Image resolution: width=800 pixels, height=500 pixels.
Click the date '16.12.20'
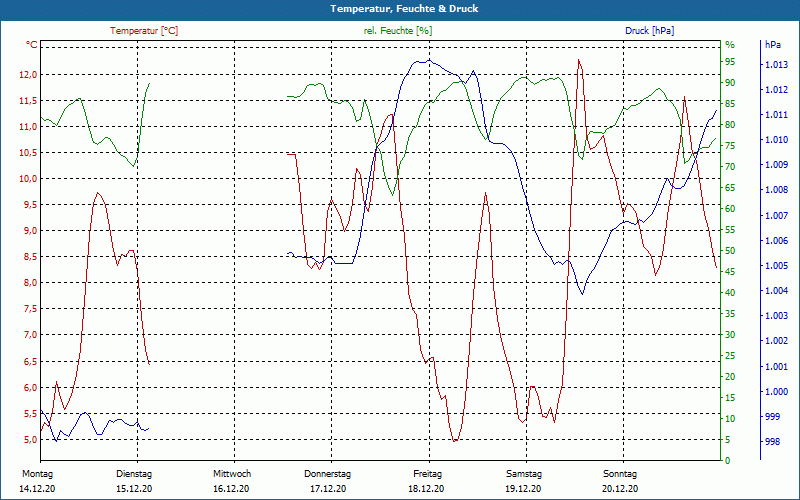click(x=231, y=489)
